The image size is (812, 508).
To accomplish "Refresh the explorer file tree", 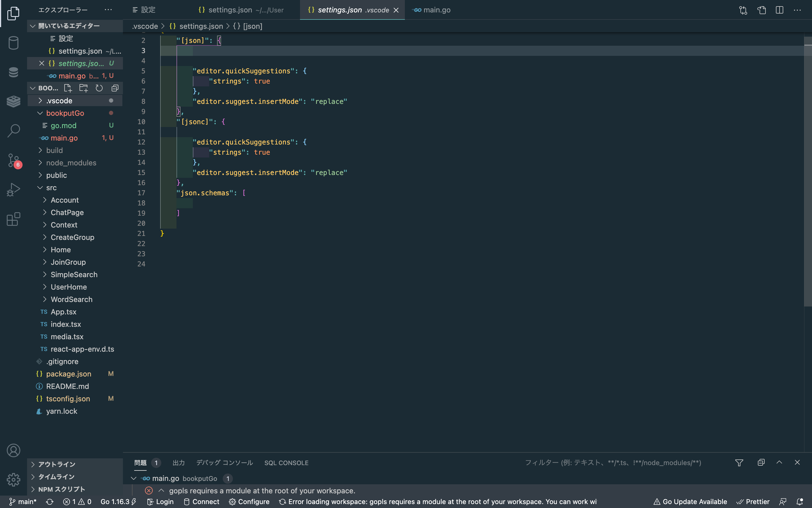I will (x=99, y=88).
